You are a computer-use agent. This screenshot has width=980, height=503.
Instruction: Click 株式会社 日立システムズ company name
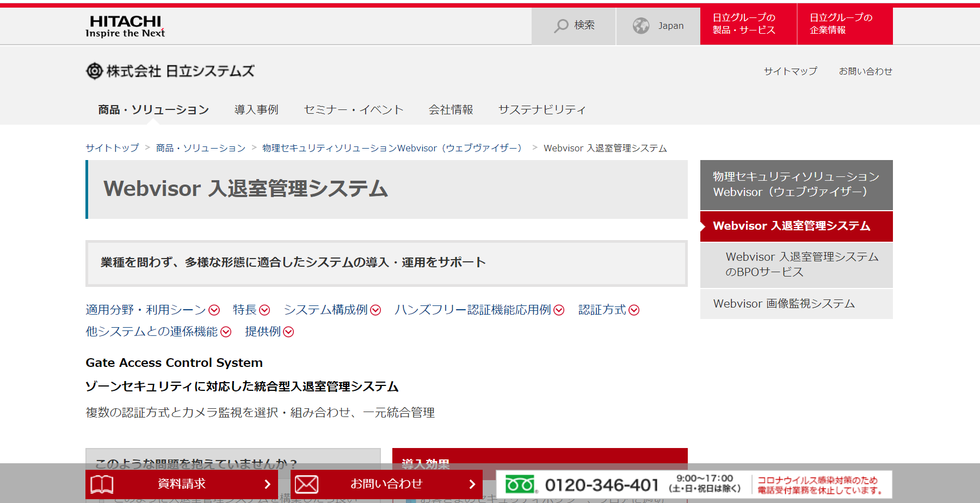tap(180, 71)
